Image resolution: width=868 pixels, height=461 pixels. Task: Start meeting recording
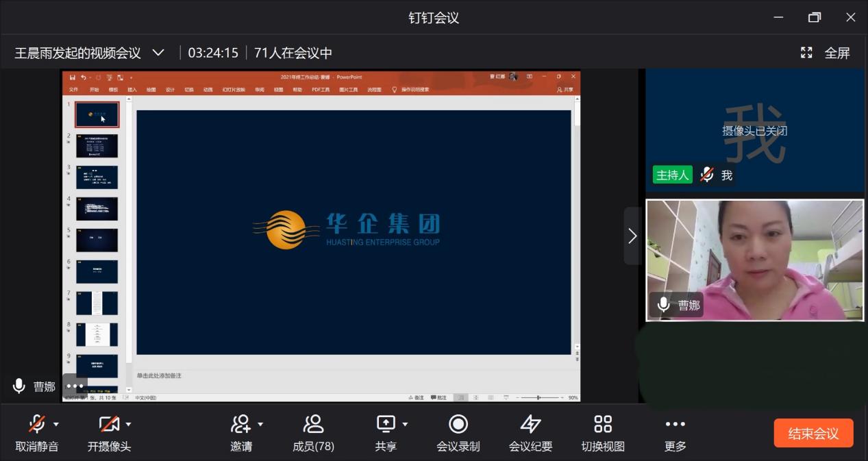click(x=458, y=425)
